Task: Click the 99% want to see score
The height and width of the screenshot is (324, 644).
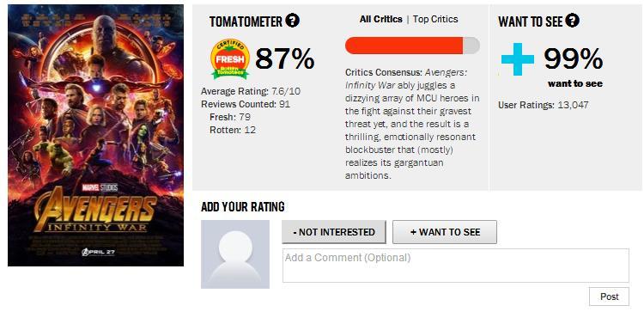Action: [x=574, y=58]
